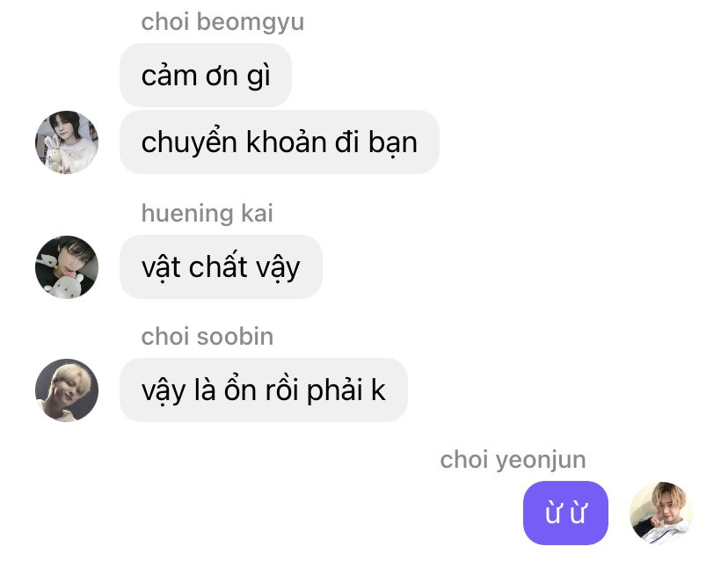Viewport: 728px width, 561px height.
Task: Click the sender name choi yeonjun
Action: click(513, 460)
